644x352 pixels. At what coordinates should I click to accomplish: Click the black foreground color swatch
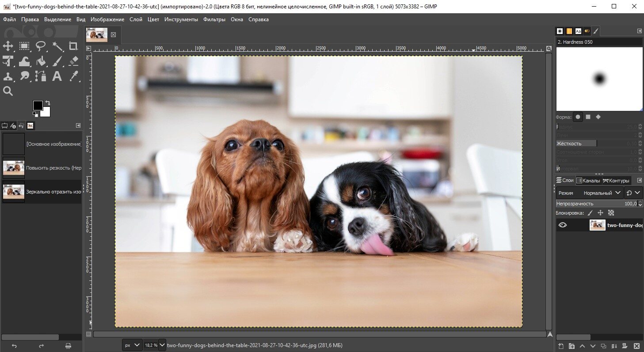click(x=38, y=106)
